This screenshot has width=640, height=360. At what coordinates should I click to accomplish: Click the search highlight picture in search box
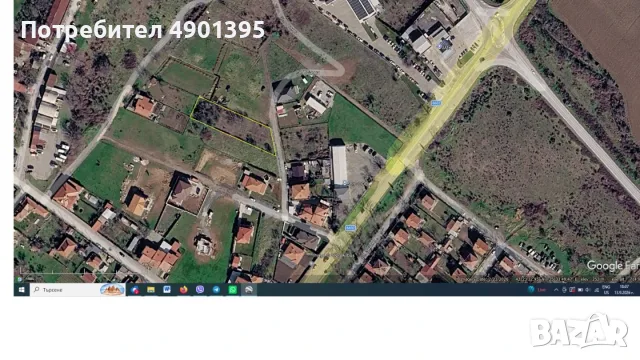[112, 290]
